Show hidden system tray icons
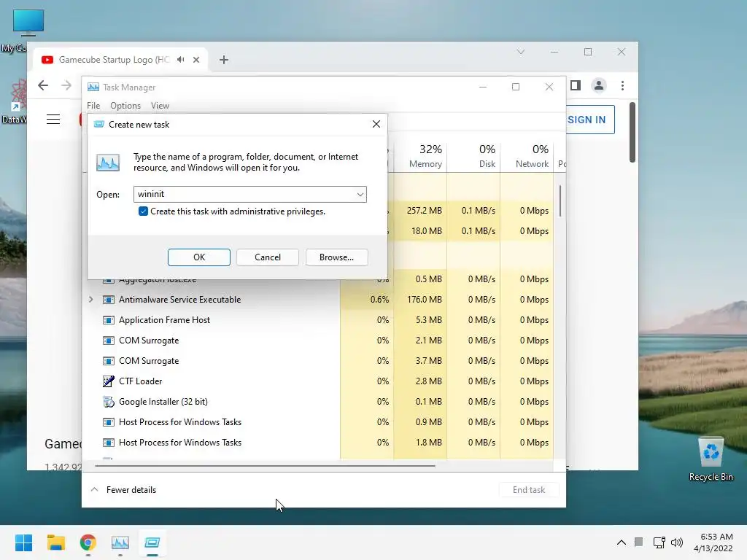 click(622, 542)
